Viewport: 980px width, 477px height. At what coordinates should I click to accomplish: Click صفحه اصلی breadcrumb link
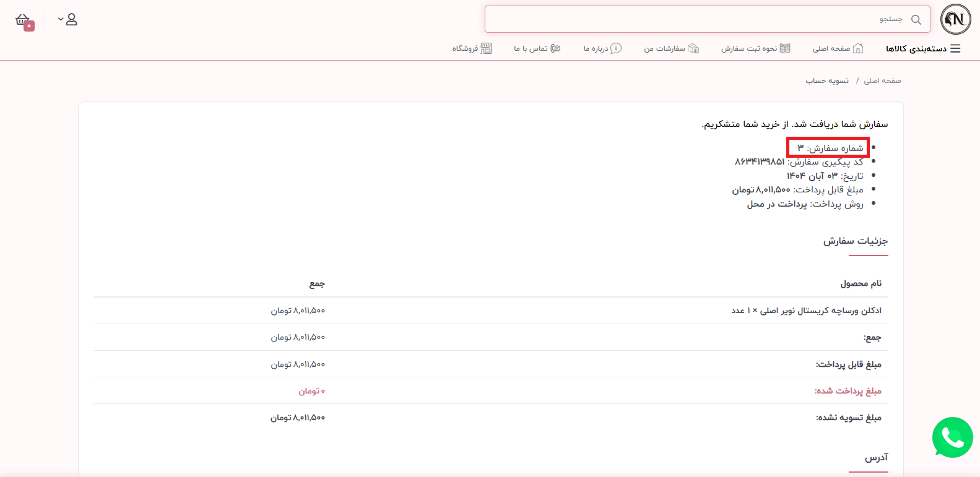pyautogui.click(x=882, y=81)
